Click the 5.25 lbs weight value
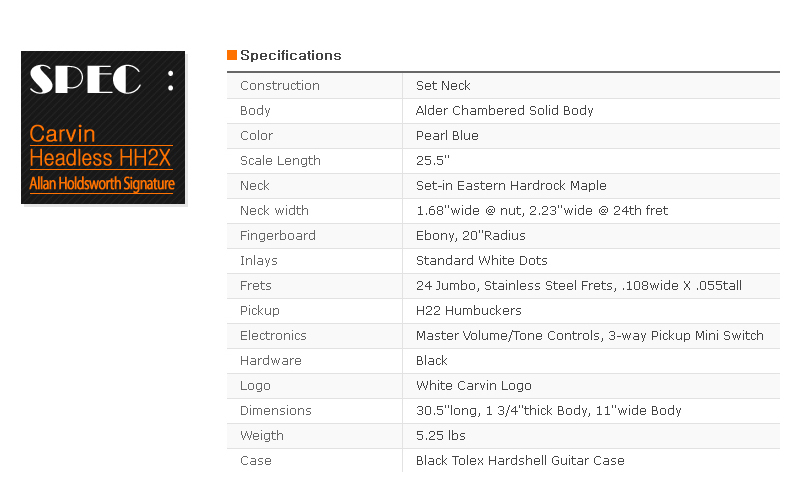Viewport: 800px width, 492px height. [441, 436]
